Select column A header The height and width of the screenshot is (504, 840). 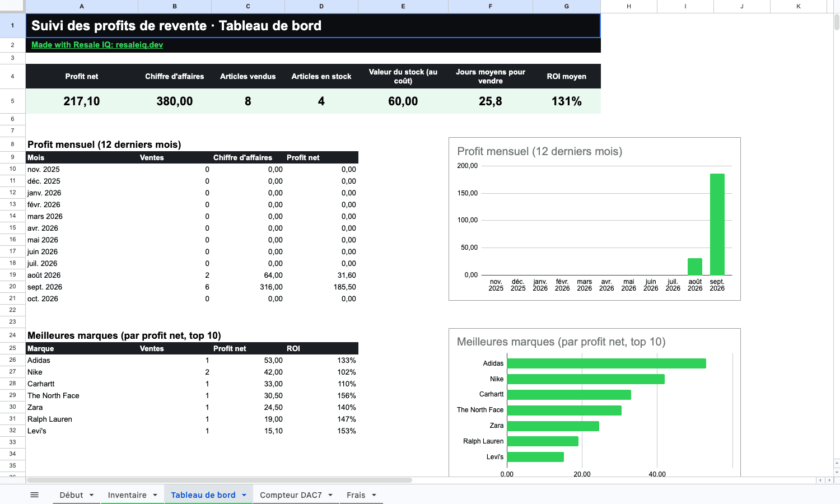coord(82,6)
